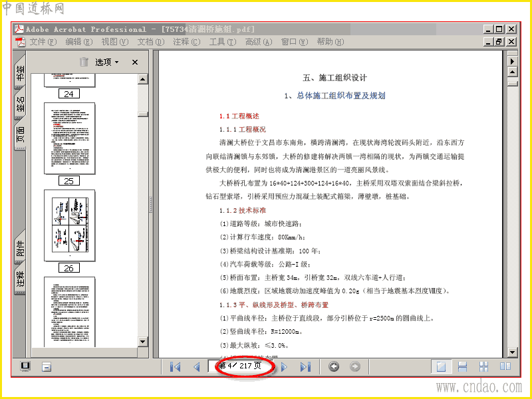Viewport: 532px width, 399px height.
Task: Switch to facing pages layout
Action: (x=505, y=366)
